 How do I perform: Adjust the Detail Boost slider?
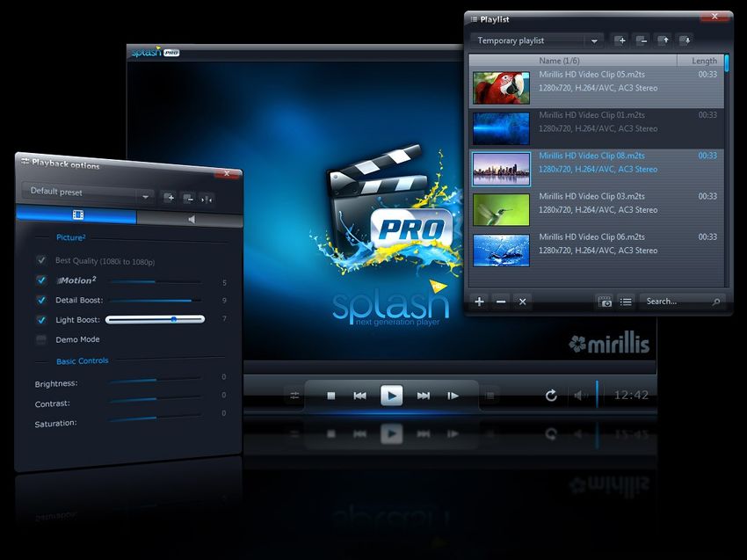click(155, 301)
